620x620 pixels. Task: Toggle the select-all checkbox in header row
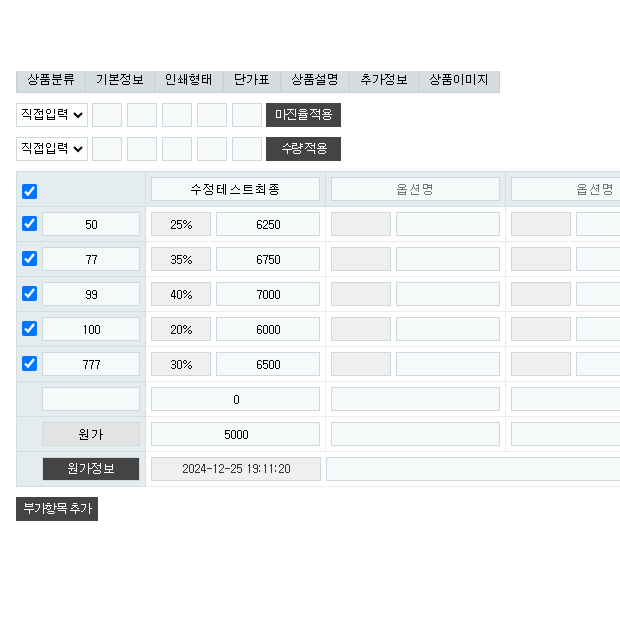pos(29,191)
